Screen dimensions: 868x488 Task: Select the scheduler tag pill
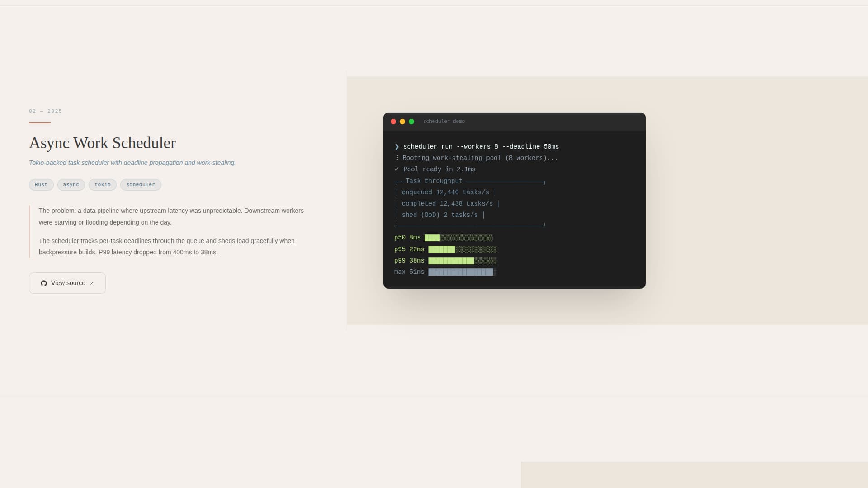(x=141, y=185)
